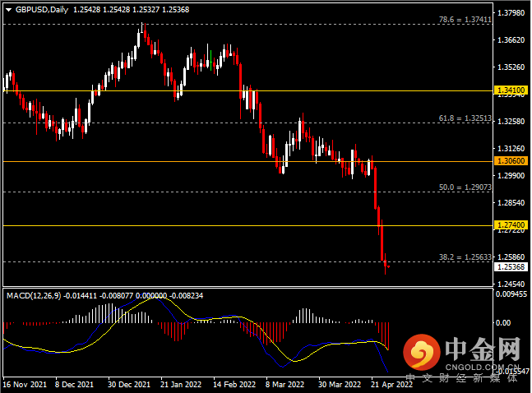Click the 1.31260 price axis value
The height and width of the screenshot is (393, 532).
[511, 148]
